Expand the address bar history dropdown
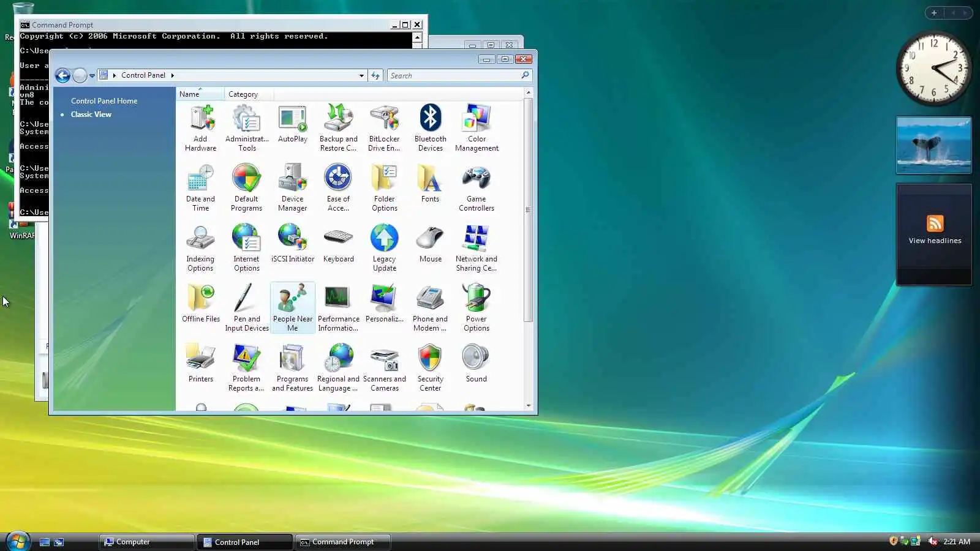Screen dimensions: 980x551 [361, 76]
